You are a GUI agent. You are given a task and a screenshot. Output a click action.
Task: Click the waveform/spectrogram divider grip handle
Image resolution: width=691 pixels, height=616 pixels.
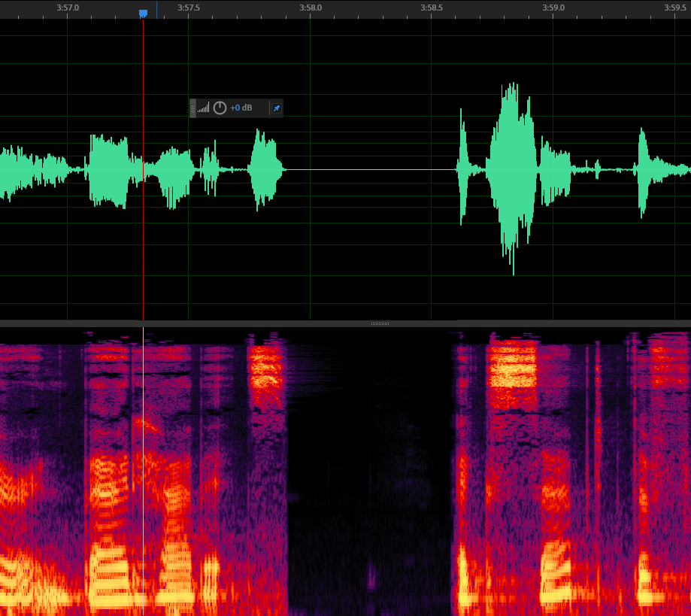tap(380, 323)
